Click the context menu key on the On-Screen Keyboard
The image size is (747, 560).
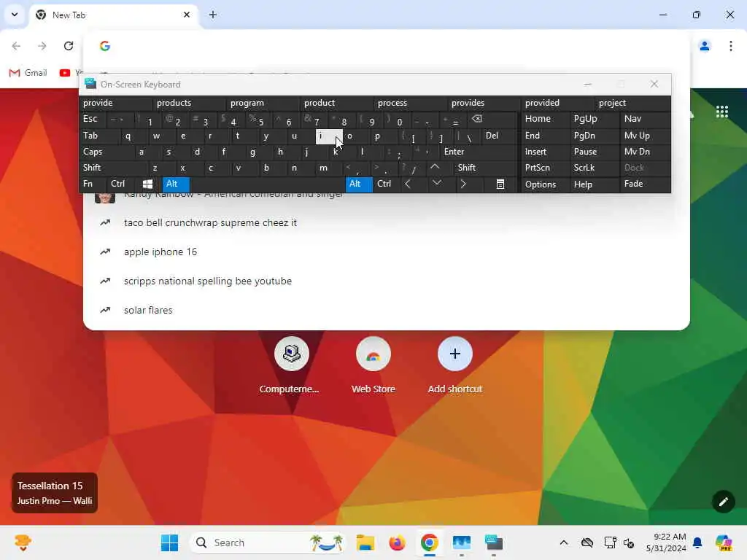[x=500, y=184]
